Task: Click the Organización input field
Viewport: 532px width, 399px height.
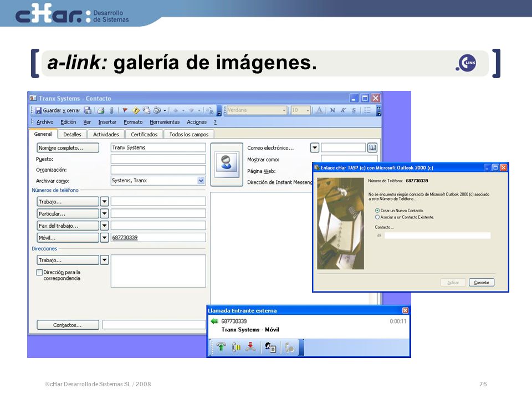Action: tap(158, 170)
